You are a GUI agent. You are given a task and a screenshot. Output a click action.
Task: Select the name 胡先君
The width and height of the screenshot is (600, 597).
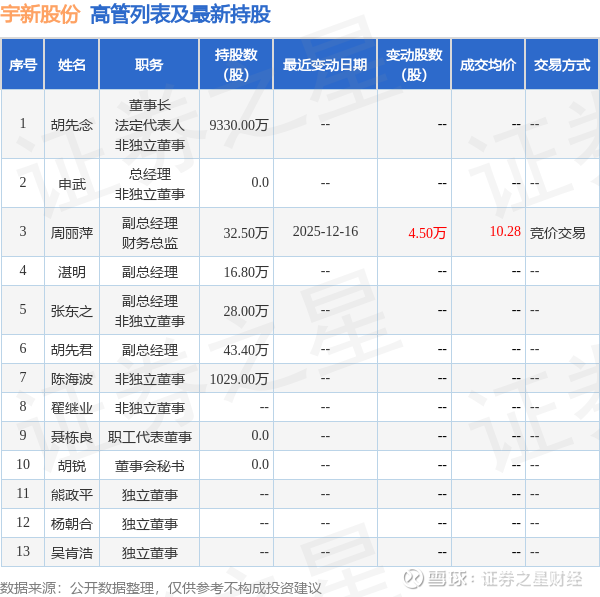tap(72, 350)
